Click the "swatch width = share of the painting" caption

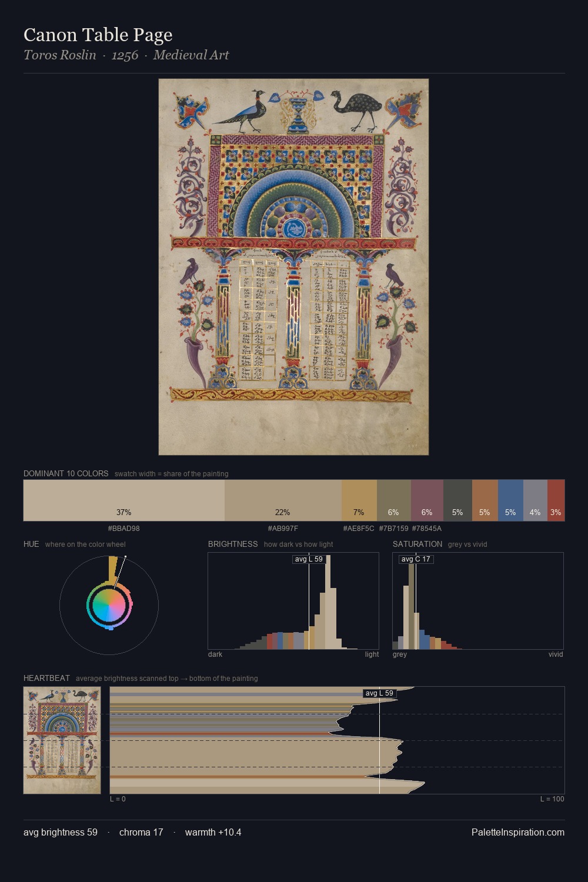[172, 473]
